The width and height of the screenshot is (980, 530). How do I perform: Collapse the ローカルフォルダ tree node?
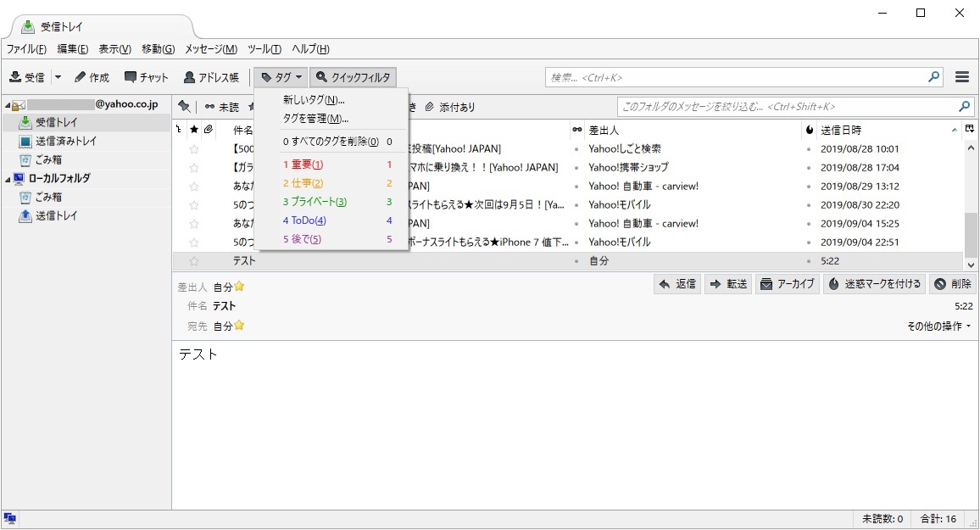tap(8, 178)
